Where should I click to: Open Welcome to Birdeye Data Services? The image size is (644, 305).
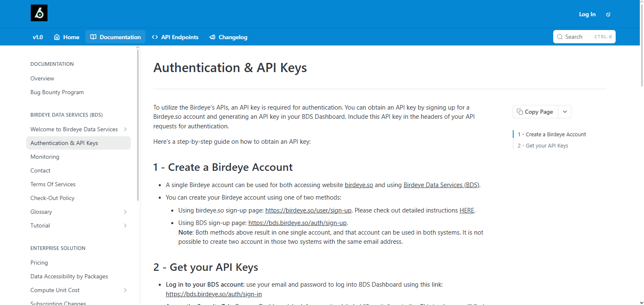(74, 129)
